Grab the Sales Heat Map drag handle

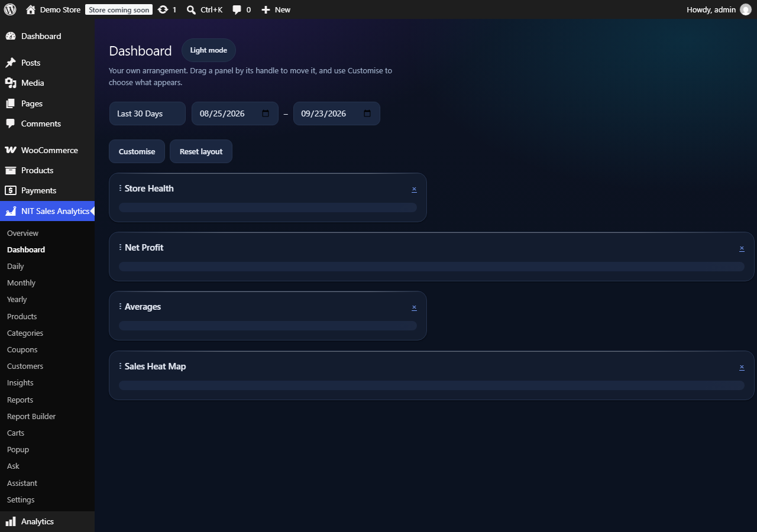point(120,366)
